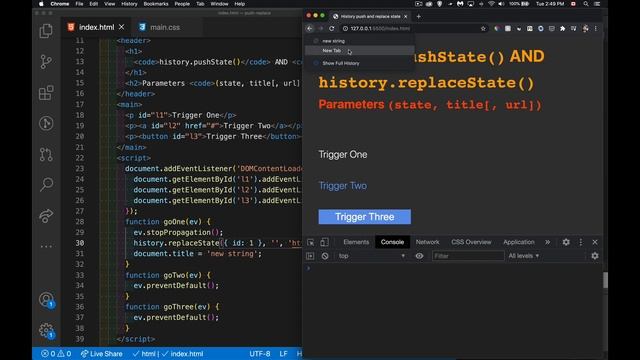Open VS Code Manage gear icon
The width and height of the screenshot is (640, 360).
point(46,331)
